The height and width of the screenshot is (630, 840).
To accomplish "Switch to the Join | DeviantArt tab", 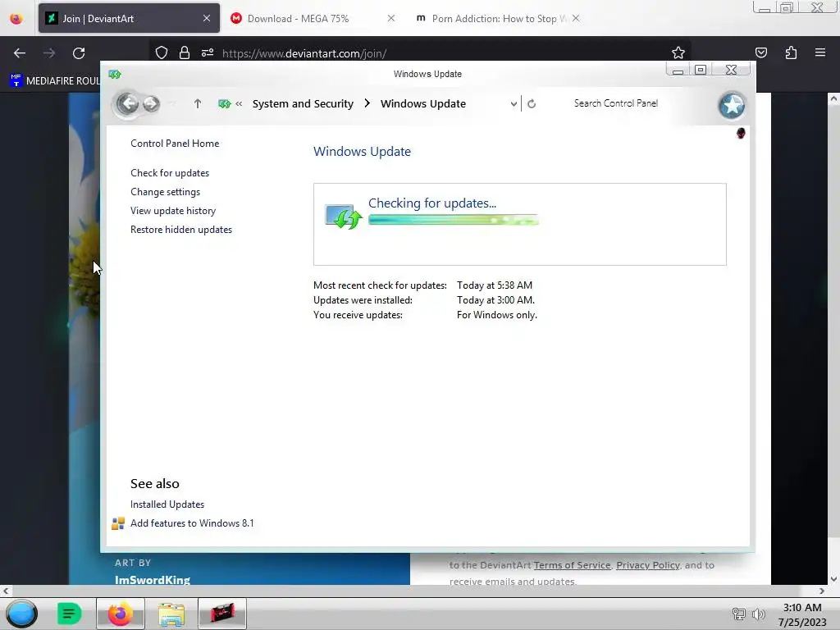I will click(129, 18).
